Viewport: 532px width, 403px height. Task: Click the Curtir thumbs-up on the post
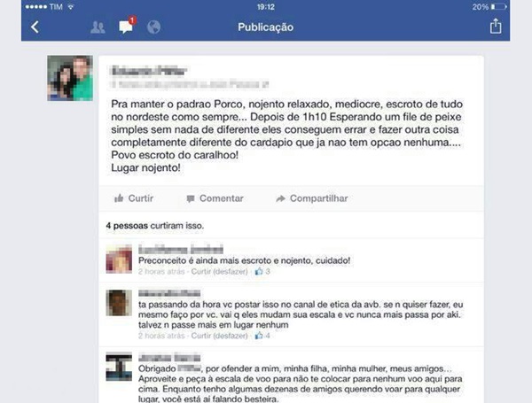[134, 198]
